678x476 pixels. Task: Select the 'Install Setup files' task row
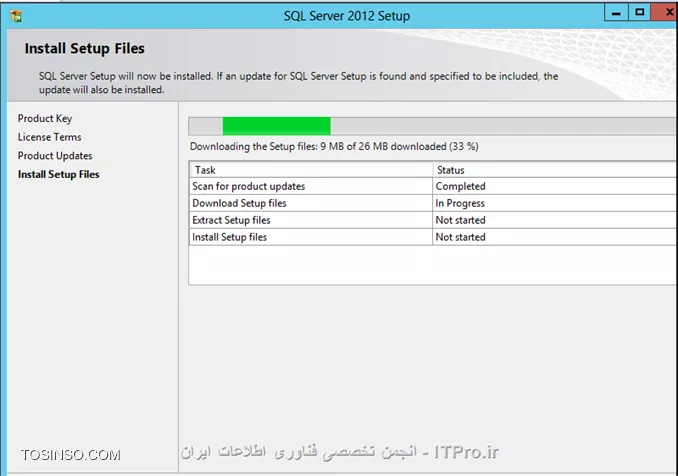pos(433,237)
